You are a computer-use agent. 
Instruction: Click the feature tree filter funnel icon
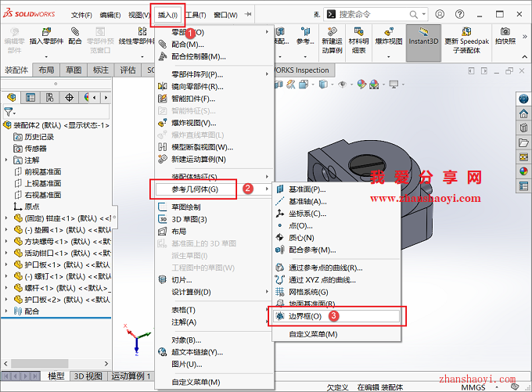pyautogui.click(x=9, y=111)
